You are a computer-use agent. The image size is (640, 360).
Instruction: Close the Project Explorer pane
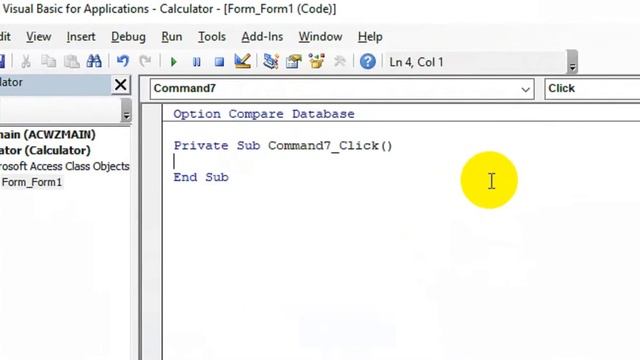coord(120,85)
